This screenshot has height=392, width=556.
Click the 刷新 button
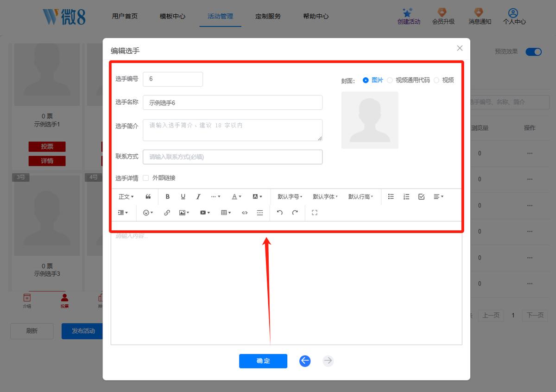click(32, 331)
